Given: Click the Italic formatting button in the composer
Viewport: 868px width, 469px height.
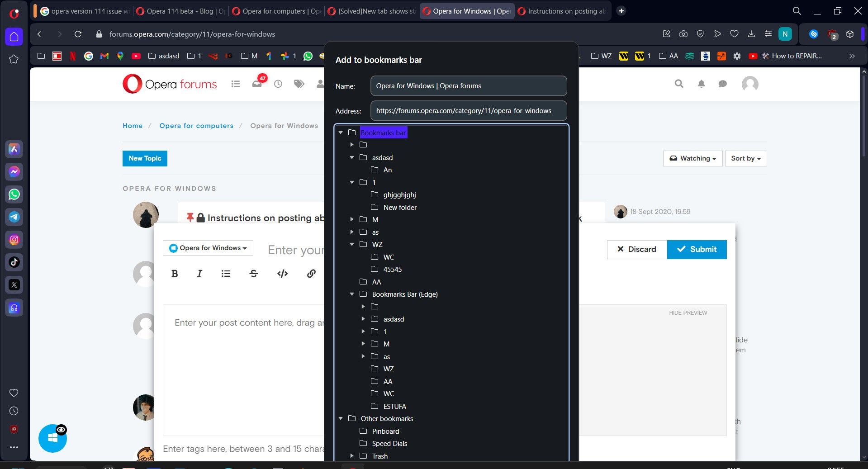Looking at the screenshot, I should [x=199, y=274].
